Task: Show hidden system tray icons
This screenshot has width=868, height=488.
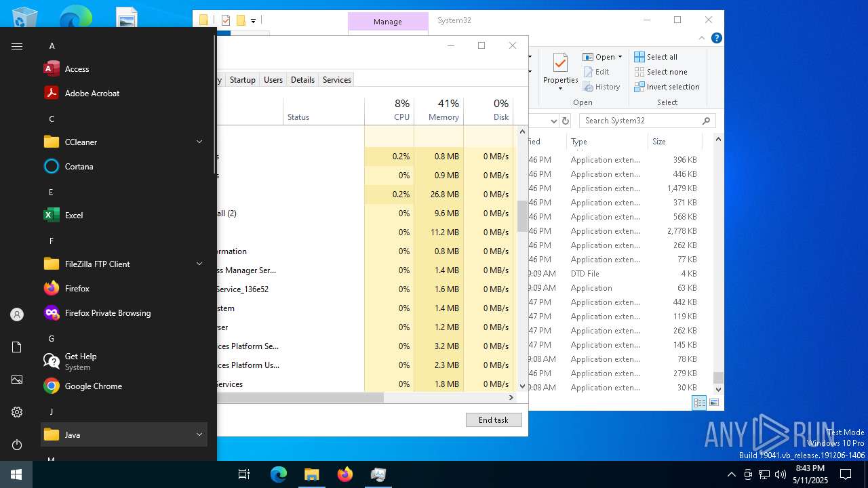Action: [x=731, y=474]
